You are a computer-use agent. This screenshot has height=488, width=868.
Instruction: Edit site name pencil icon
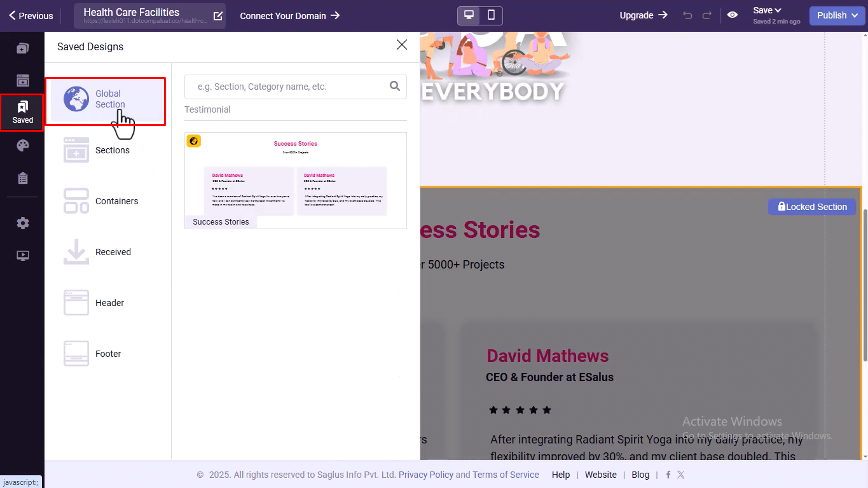(218, 16)
